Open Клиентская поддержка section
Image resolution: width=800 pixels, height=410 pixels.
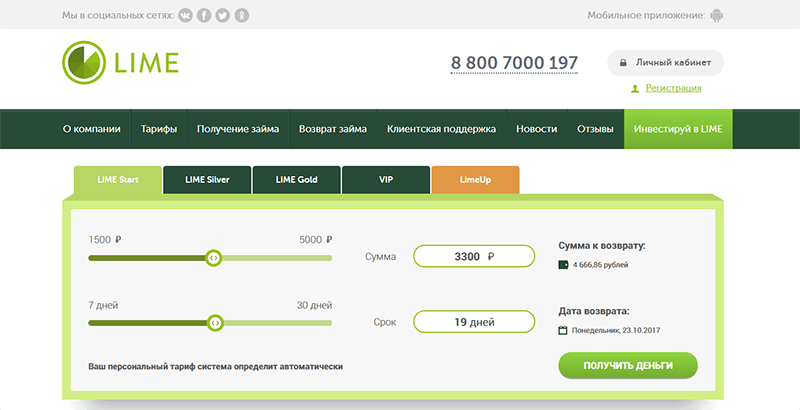[441, 129]
